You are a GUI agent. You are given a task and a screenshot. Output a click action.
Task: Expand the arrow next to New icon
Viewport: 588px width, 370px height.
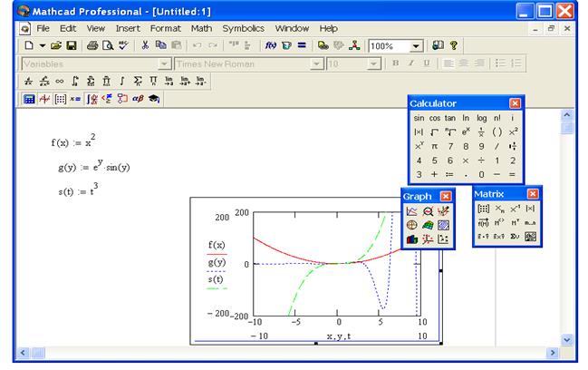click(43, 45)
